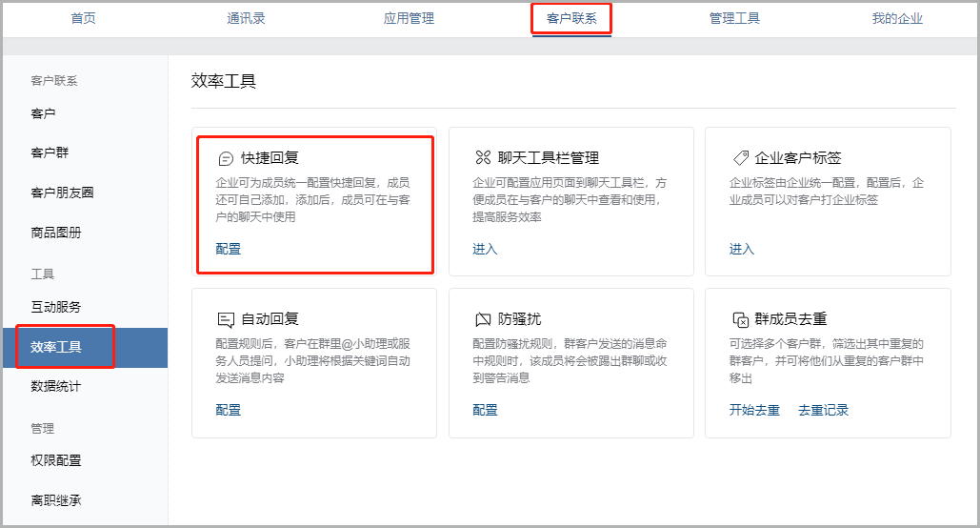Select 效率工具 in the sidebar
The width and height of the screenshot is (980, 528).
85,347
